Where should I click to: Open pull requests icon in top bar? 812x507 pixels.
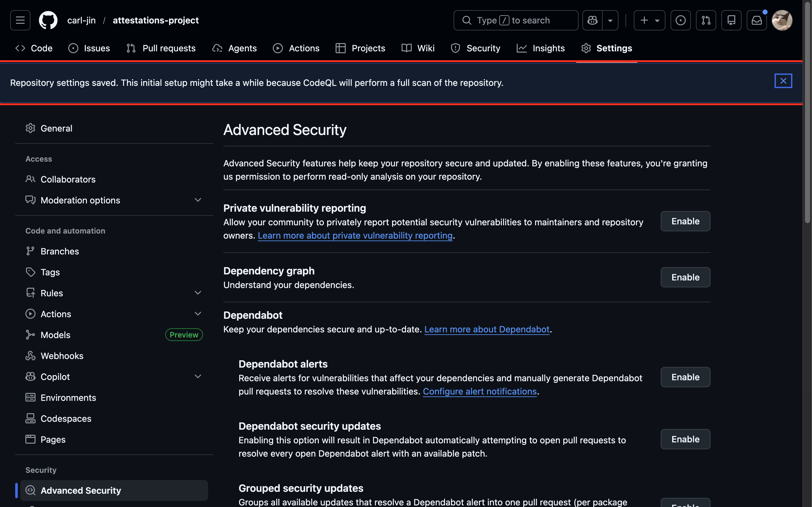click(x=706, y=20)
